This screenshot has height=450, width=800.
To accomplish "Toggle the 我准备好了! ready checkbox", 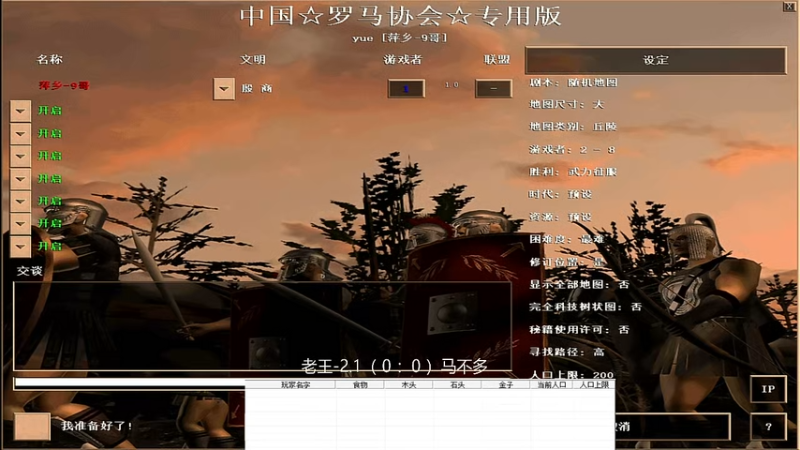I will [32, 426].
